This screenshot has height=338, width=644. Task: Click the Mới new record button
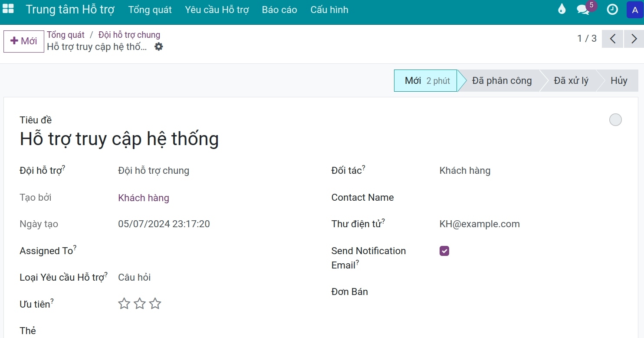pyautogui.click(x=24, y=41)
